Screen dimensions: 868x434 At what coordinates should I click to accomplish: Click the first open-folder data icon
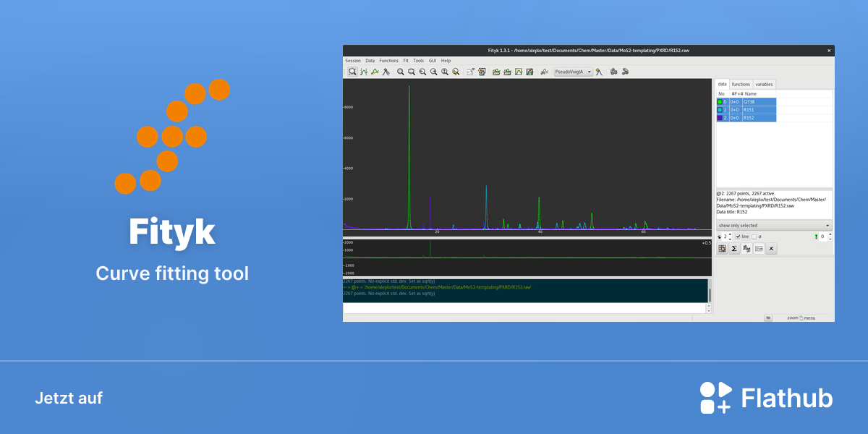click(496, 72)
